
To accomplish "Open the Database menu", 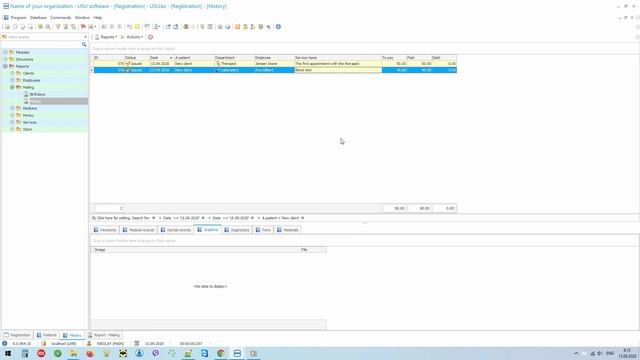I will click(38, 18).
